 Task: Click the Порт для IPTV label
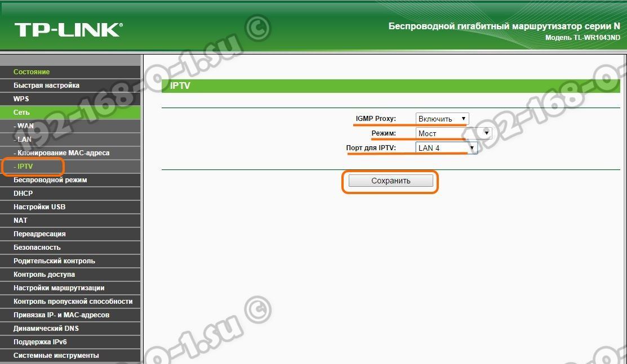[x=371, y=148]
